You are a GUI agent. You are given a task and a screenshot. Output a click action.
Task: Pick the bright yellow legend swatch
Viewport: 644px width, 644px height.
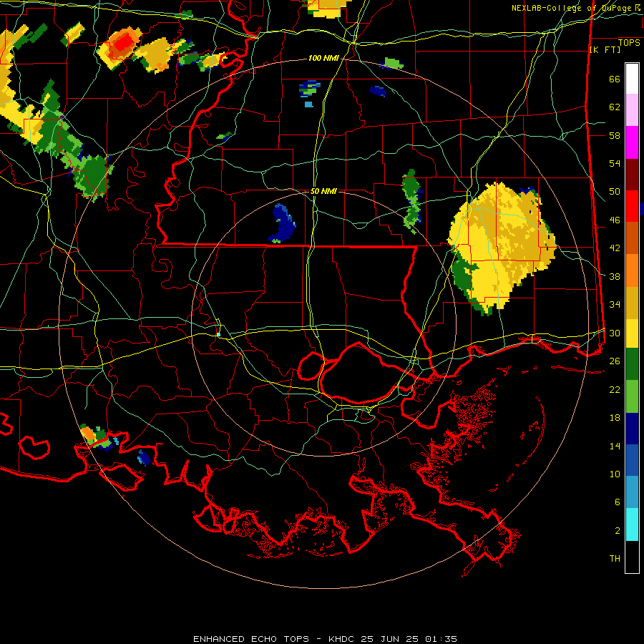(x=632, y=333)
